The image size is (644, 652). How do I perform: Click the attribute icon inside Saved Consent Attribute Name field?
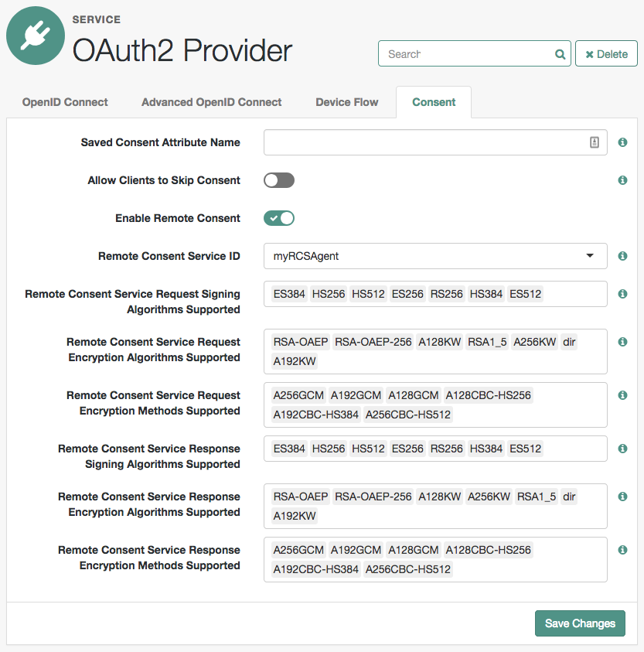click(x=594, y=142)
